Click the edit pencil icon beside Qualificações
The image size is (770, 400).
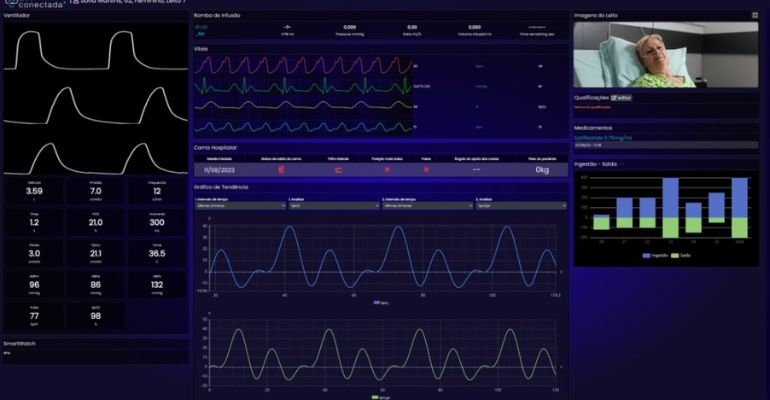(x=614, y=98)
